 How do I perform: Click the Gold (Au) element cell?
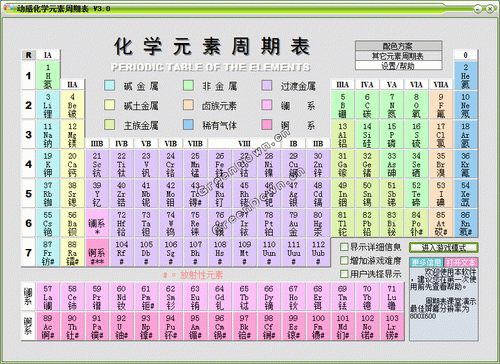[x=293, y=223]
